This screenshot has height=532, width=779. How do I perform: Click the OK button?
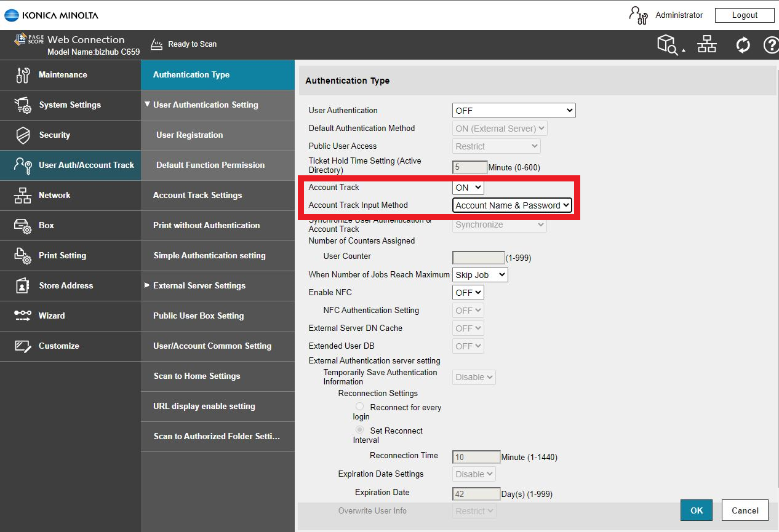pyautogui.click(x=696, y=510)
